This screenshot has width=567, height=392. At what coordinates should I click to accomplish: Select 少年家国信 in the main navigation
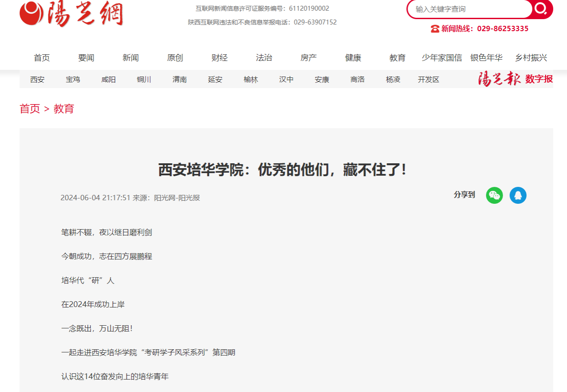click(441, 58)
